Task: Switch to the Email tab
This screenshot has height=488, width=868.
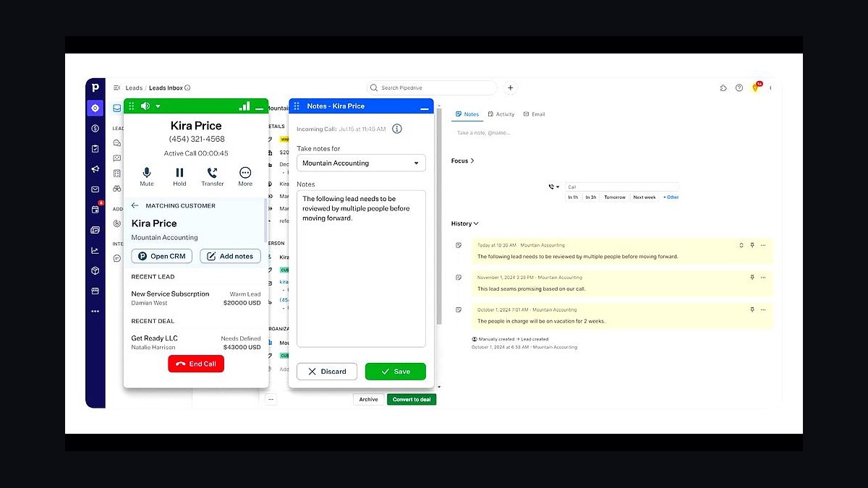Action: pyautogui.click(x=534, y=114)
